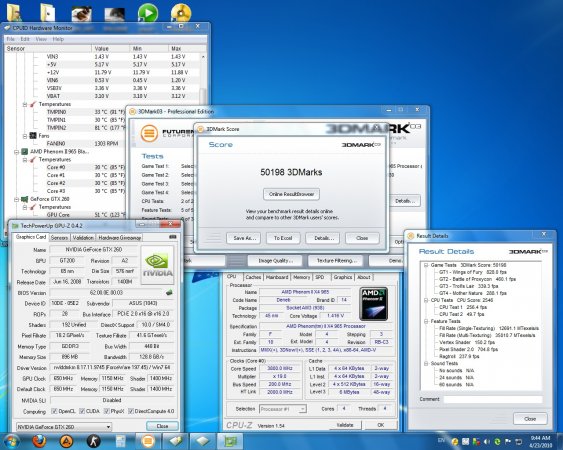Screen dimensions: 563x450
Task: Open the gold disc desktop shortcut
Action: click(x=181, y=13)
